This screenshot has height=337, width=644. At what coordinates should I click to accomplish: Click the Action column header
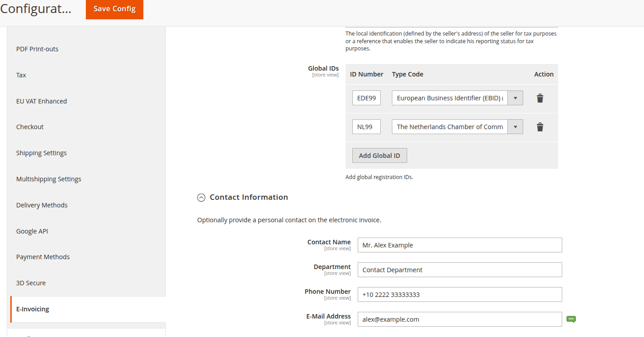(544, 74)
